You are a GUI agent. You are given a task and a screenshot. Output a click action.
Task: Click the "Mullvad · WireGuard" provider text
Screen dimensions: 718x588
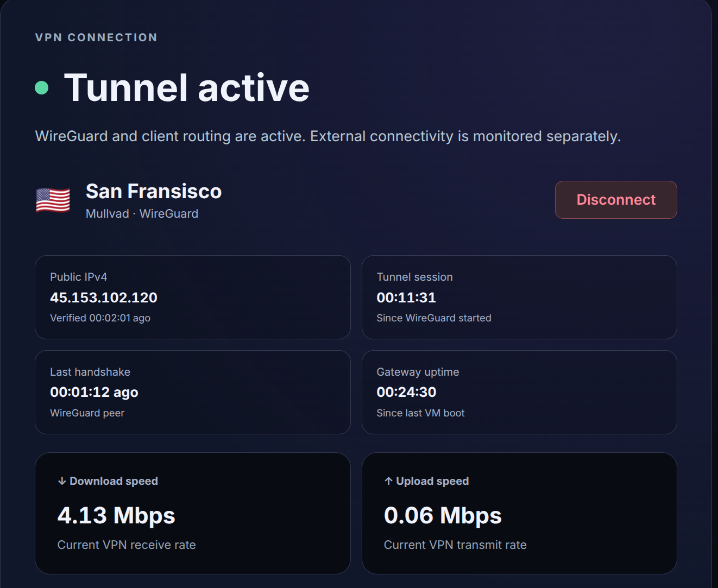[142, 214]
